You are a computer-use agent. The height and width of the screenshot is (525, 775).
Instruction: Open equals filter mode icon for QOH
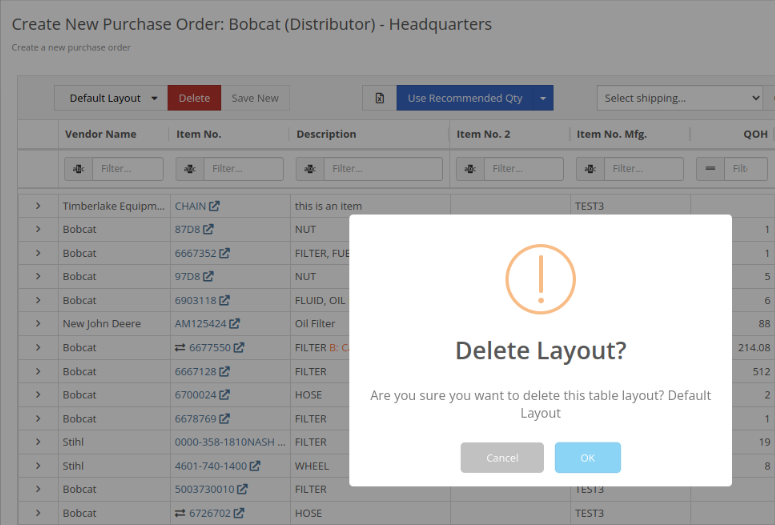pos(710,169)
